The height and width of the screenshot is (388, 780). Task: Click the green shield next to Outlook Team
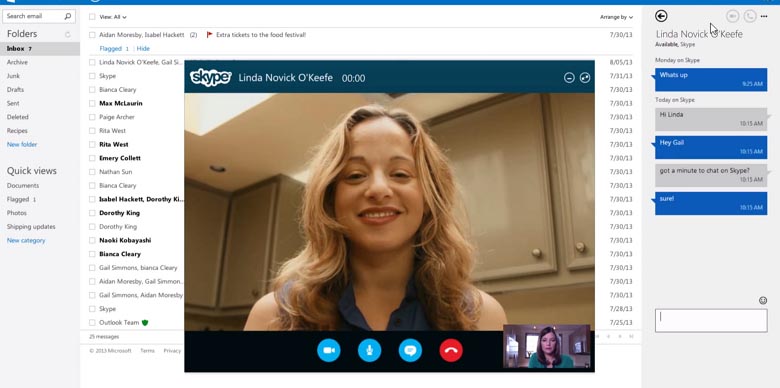coord(145,322)
